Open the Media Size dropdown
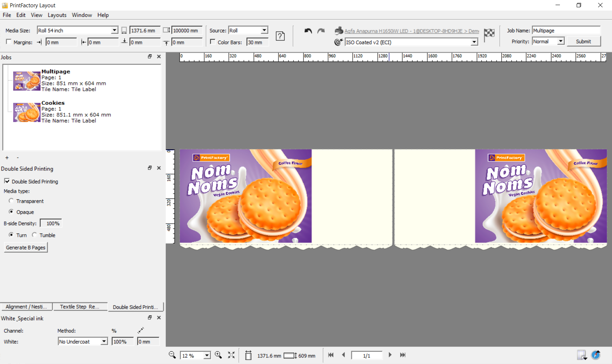The image size is (612, 364). (114, 30)
